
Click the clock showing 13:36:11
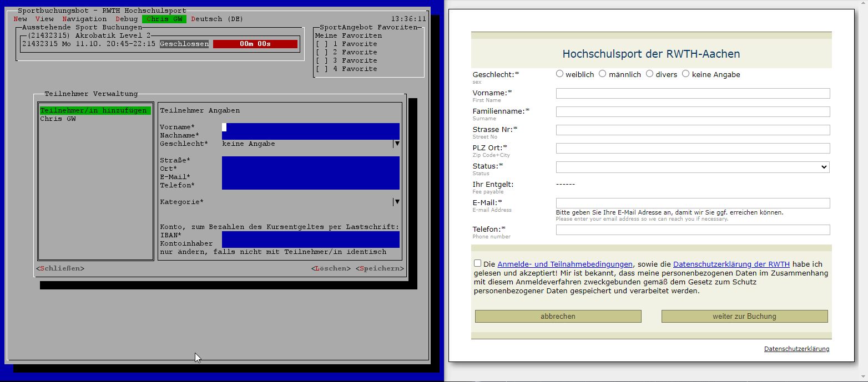pos(408,19)
